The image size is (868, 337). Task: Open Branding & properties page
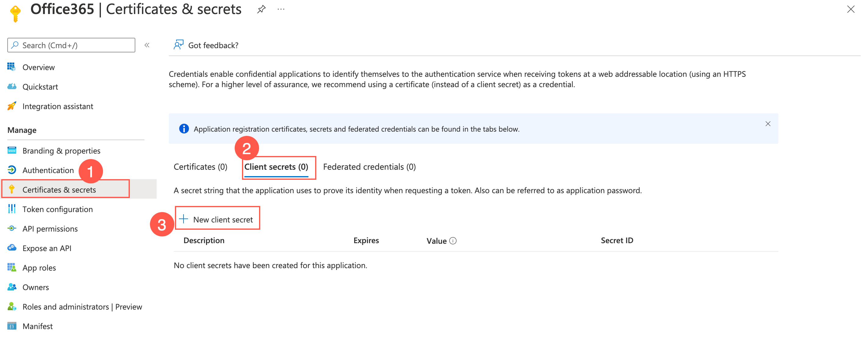tap(61, 151)
